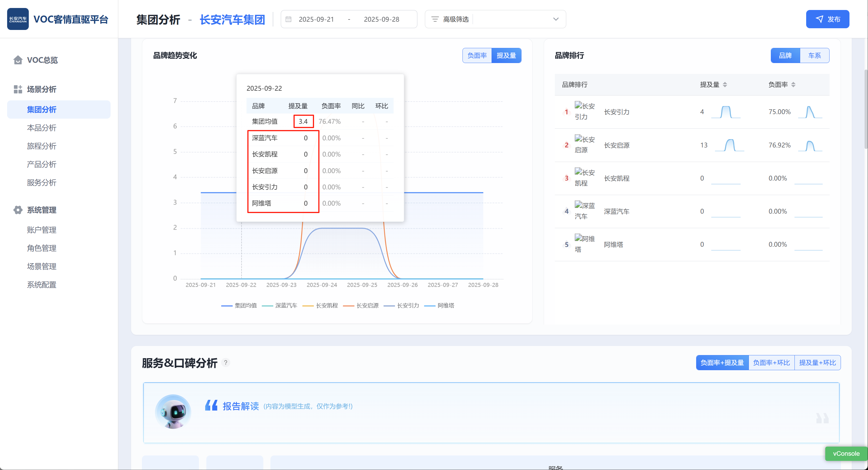This screenshot has height=470, width=868.
Task: Click the Changan logo icon
Action: pos(18,19)
